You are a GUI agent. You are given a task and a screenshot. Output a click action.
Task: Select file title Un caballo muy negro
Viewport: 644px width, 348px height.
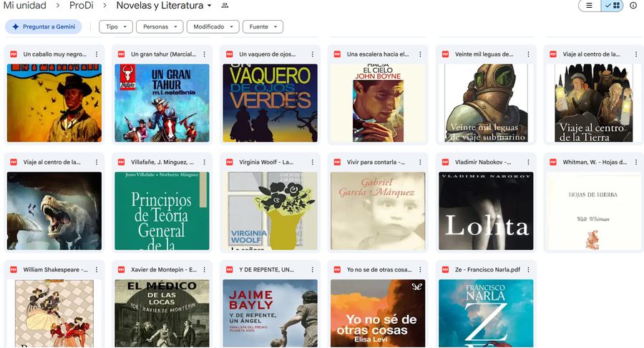54,54
